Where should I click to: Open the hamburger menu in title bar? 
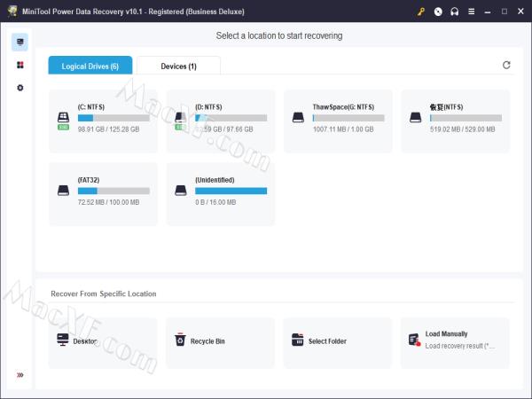point(472,12)
